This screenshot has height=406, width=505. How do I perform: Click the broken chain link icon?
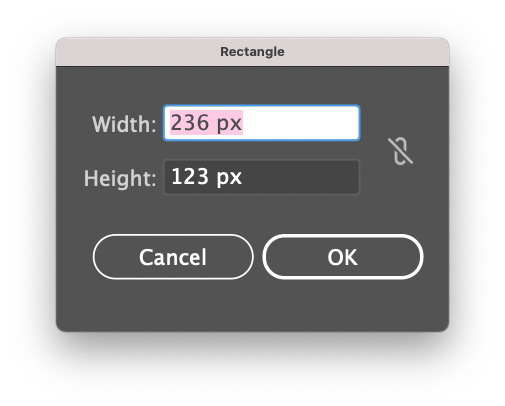(400, 151)
